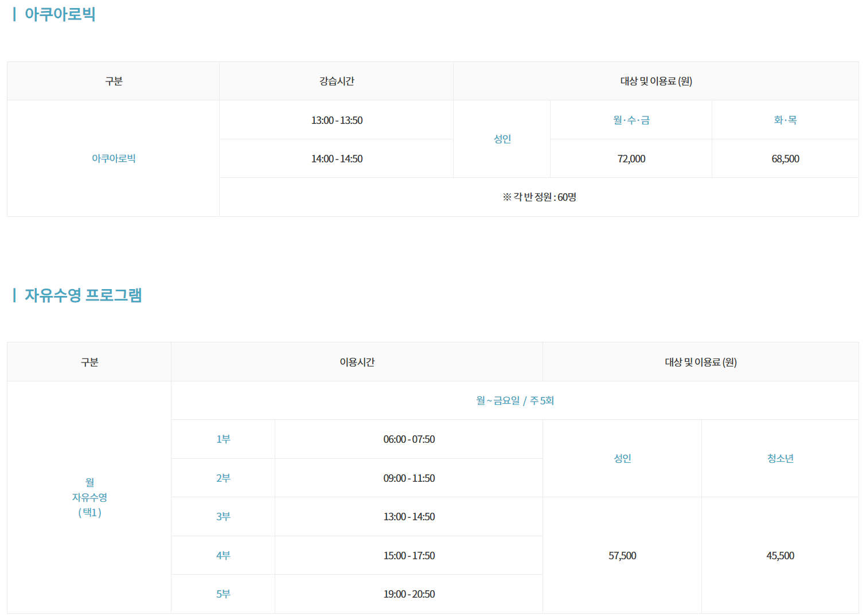
Task: Click 대상 및 이용료 header in free swim table
Action: [x=701, y=362]
